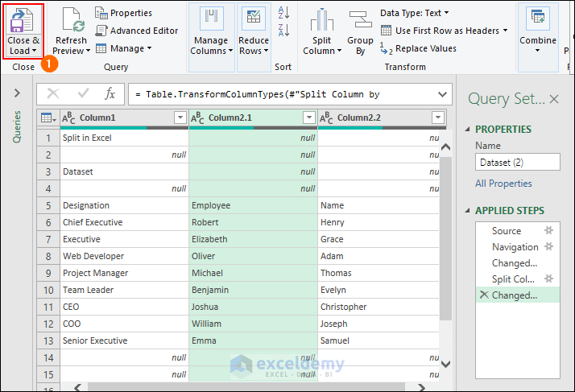Click the Column2.2 data type icon

(326, 118)
